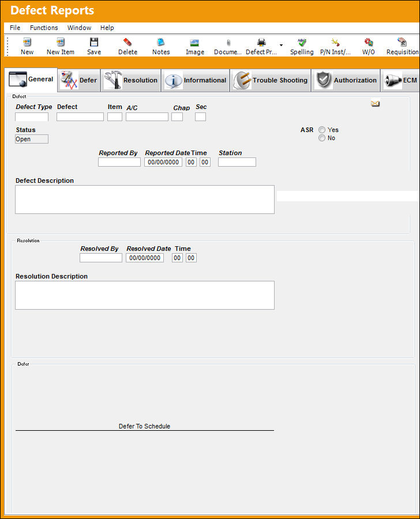This screenshot has height=519, width=420.
Task: Click the New toolbar icon
Action: pos(27,42)
